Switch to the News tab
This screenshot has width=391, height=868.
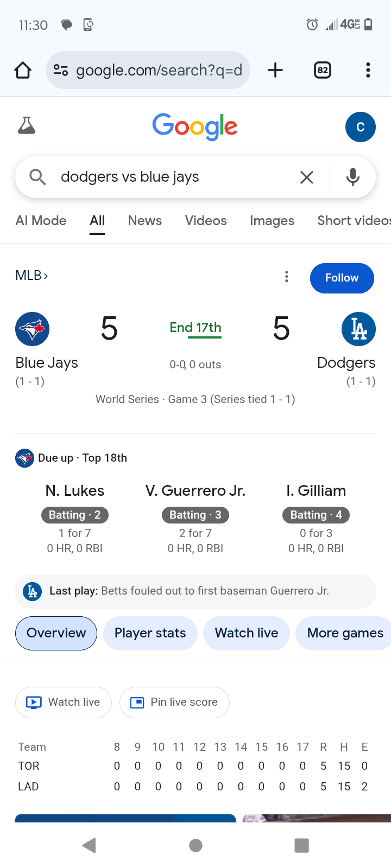point(145,221)
